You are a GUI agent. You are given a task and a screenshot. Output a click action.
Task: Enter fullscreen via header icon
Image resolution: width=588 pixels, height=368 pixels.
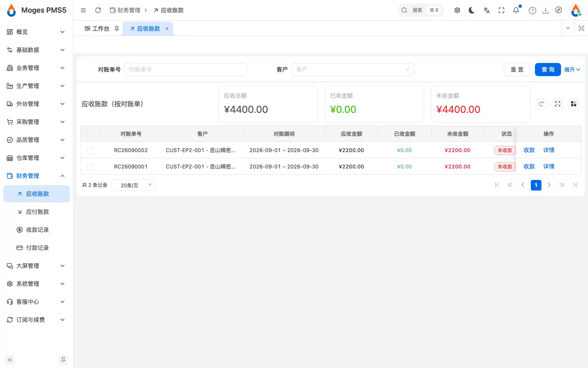501,10
